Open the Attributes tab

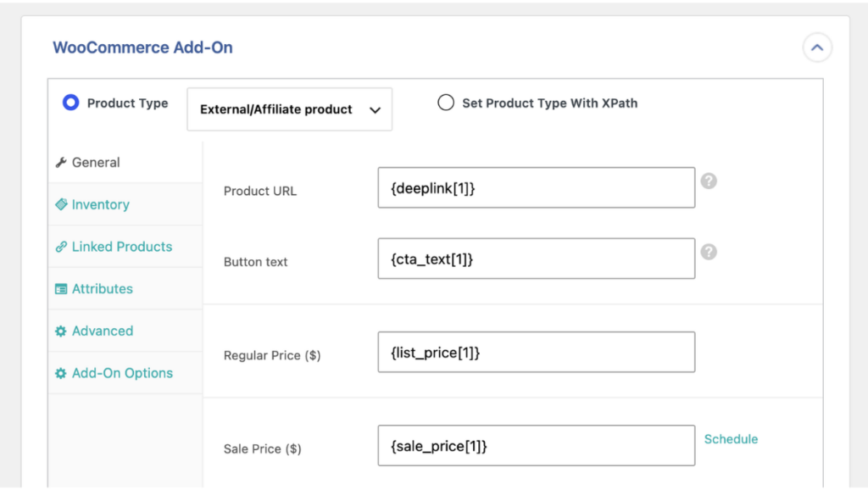pyautogui.click(x=125, y=288)
